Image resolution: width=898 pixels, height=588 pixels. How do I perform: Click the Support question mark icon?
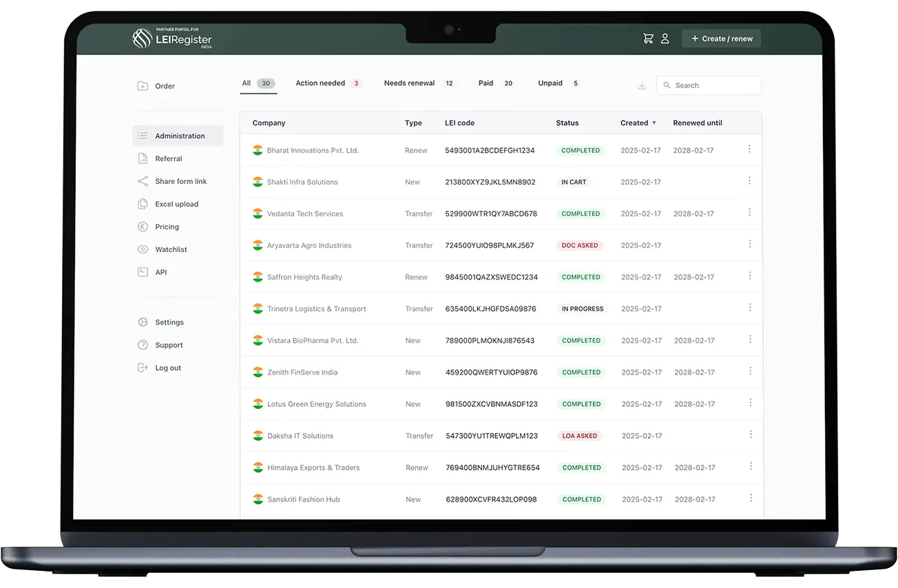pyautogui.click(x=143, y=344)
